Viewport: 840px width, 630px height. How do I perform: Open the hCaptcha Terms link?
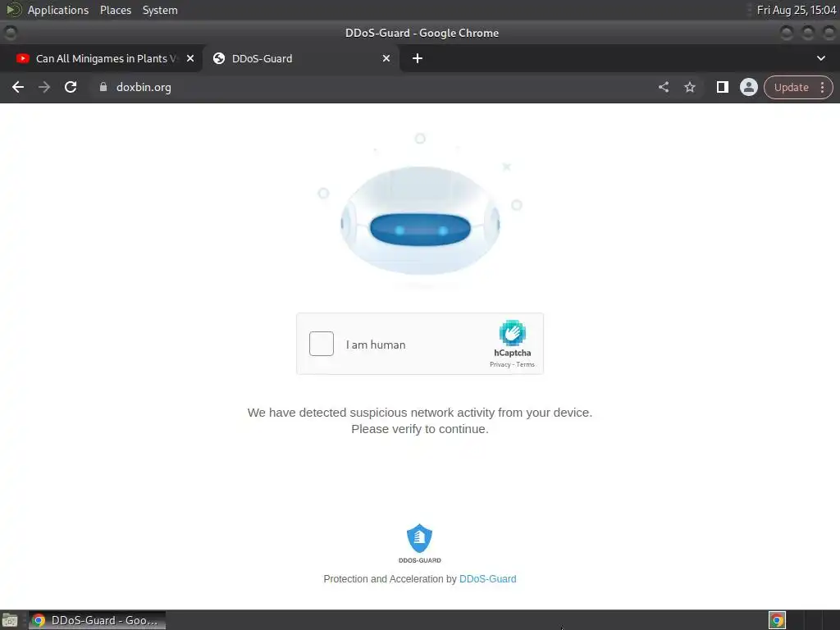pyautogui.click(x=526, y=365)
